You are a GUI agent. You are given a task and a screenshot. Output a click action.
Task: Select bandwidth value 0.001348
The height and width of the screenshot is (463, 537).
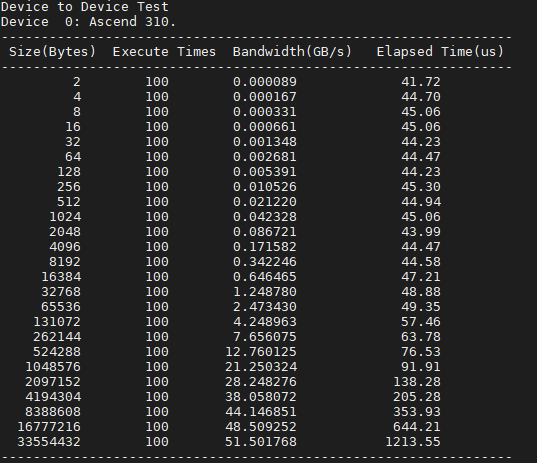(x=265, y=142)
